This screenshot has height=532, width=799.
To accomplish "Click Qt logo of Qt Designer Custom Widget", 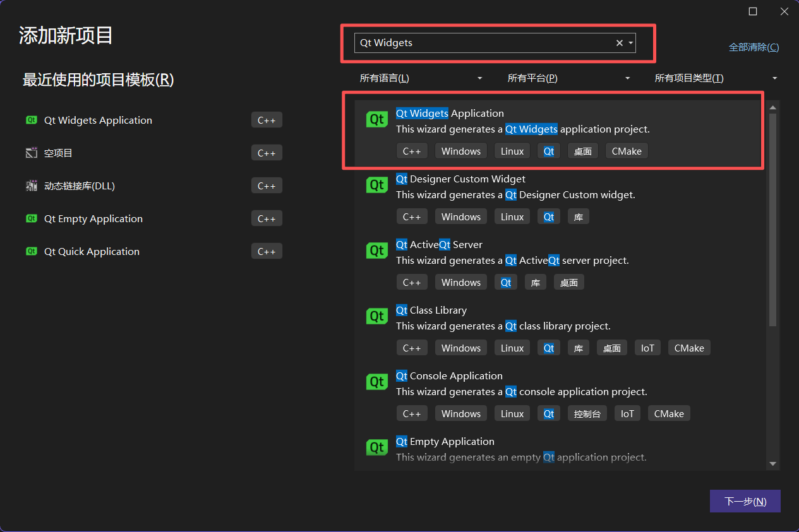I will click(377, 185).
